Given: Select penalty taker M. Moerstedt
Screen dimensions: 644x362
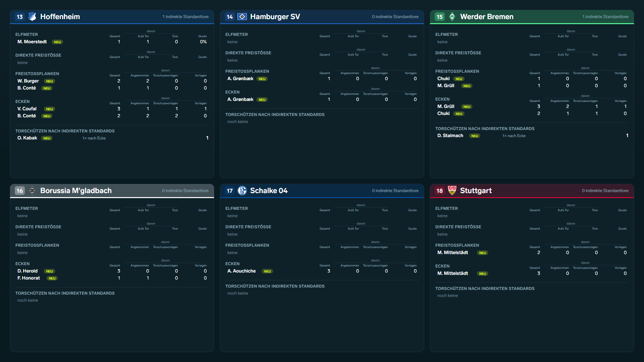Looking at the screenshot, I should tap(32, 42).
